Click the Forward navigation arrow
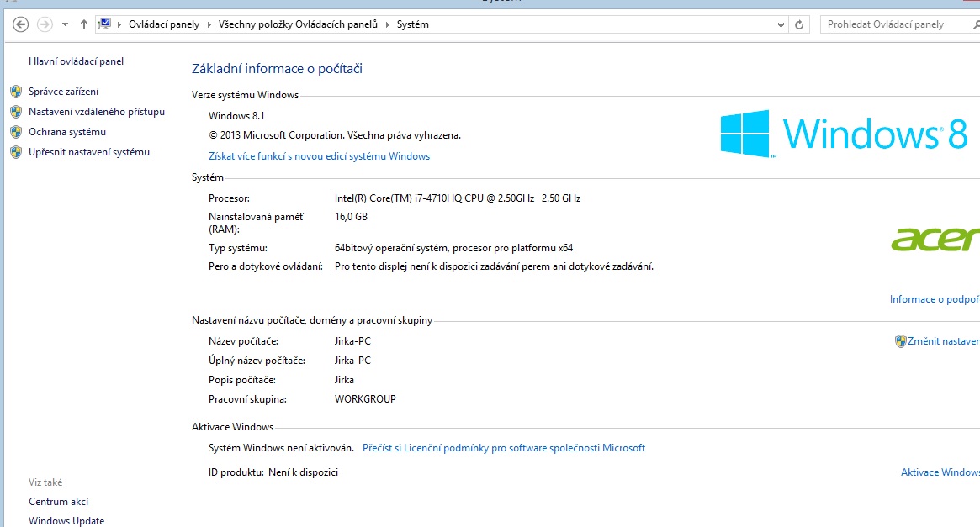The width and height of the screenshot is (980, 527). pos(45,24)
